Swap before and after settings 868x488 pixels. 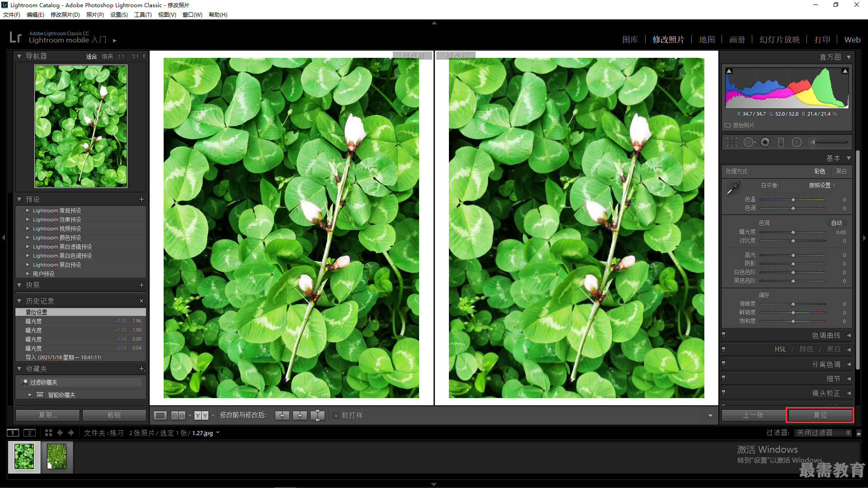coord(317,415)
